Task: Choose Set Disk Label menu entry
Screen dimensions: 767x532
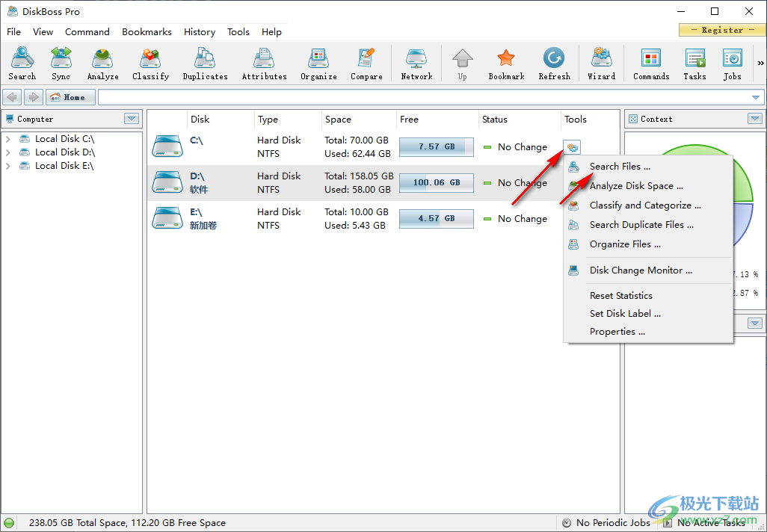Action: tap(648, 314)
